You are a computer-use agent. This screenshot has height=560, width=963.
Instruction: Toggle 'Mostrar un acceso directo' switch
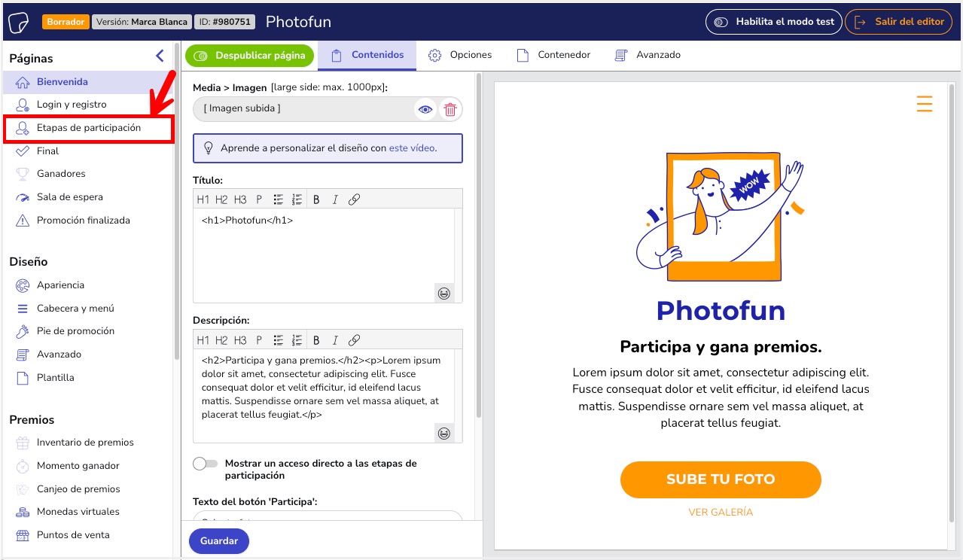pos(205,464)
